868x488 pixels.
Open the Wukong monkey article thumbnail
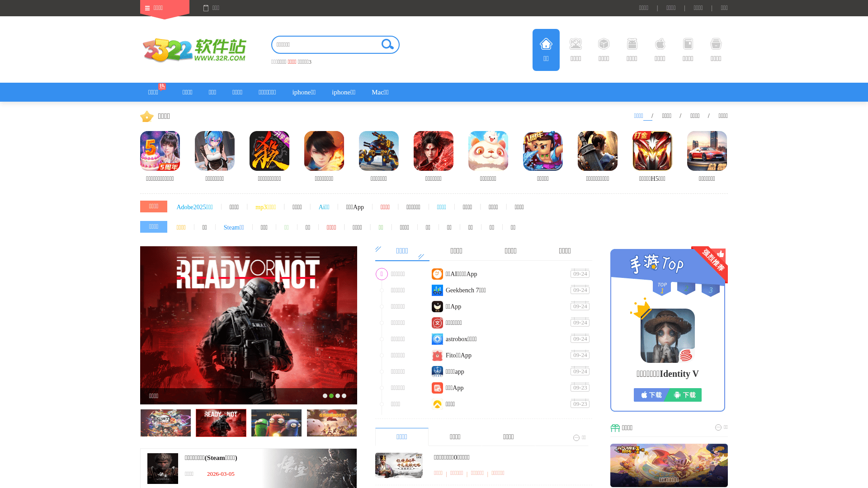click(163, 469)
